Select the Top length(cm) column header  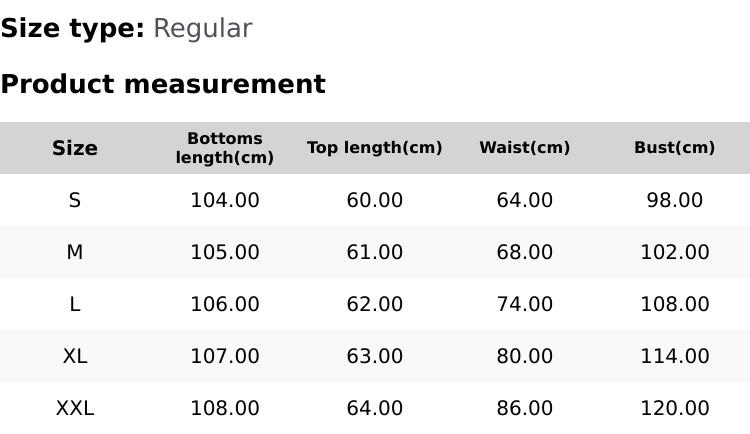coord(375,148)
